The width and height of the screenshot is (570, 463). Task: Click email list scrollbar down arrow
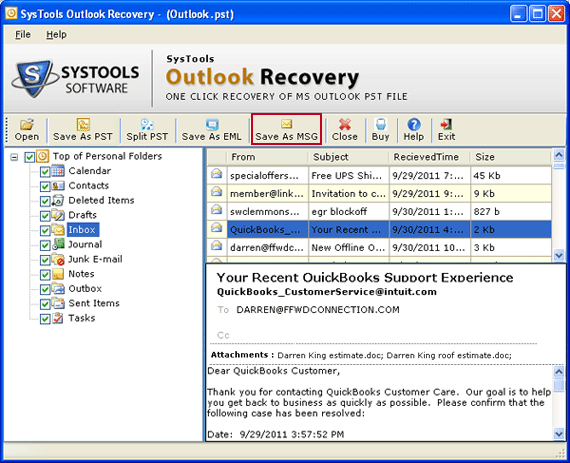(559, 255)
